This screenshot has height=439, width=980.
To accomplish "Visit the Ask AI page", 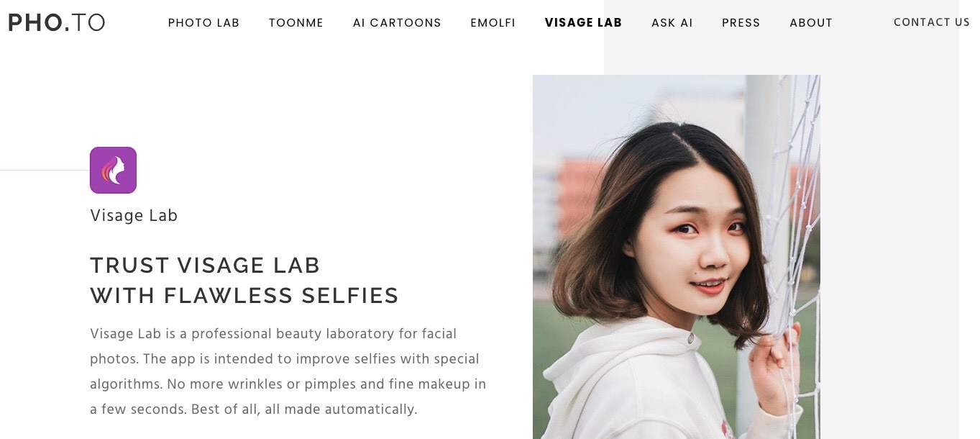I will click(672, 23).
